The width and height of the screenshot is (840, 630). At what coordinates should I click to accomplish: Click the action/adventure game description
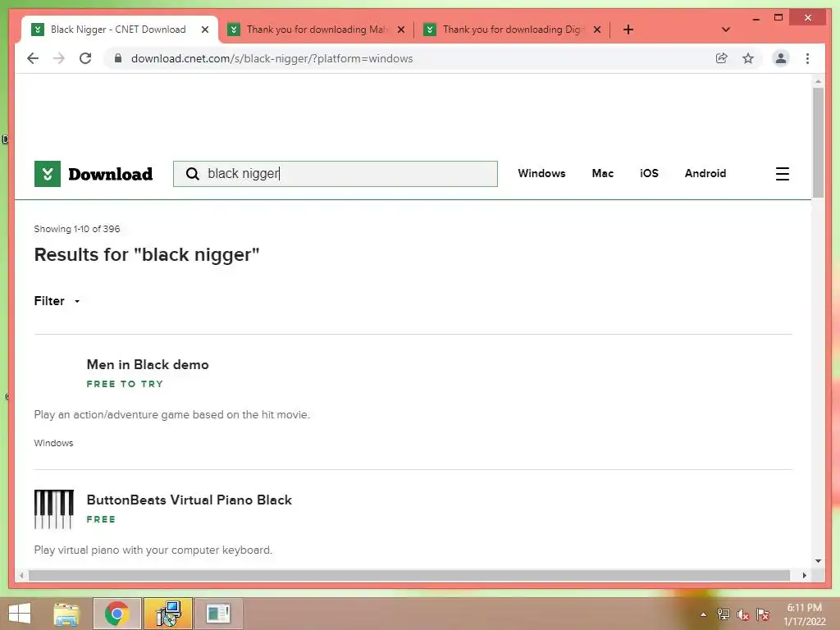[172, 414]
